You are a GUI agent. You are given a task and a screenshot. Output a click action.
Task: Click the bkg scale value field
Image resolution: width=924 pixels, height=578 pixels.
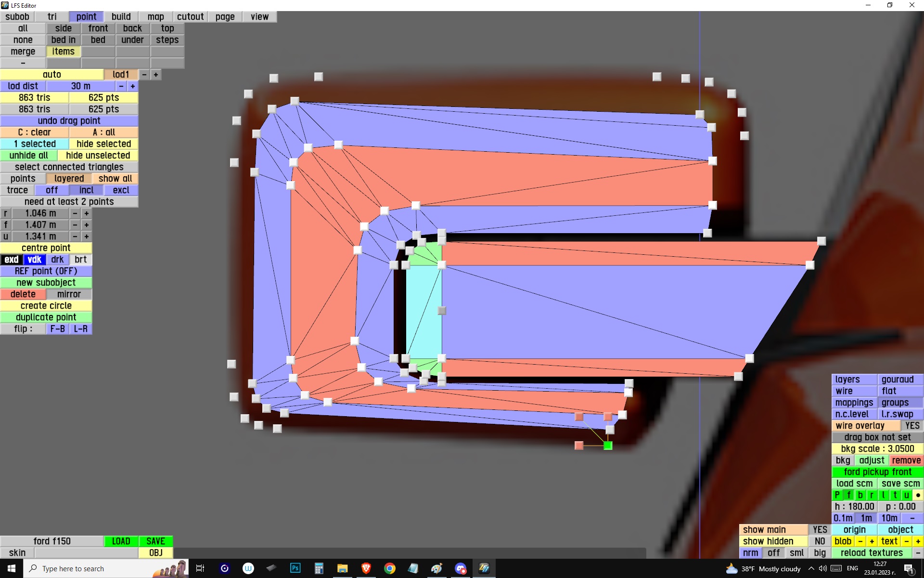pos(877,449)
